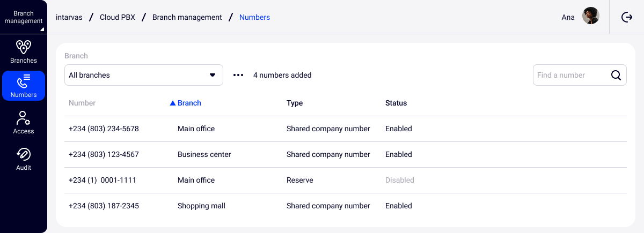This screenshot has height=233, width=644.
Task: Open the Branch management module switcher
Action: click(24, 17)
